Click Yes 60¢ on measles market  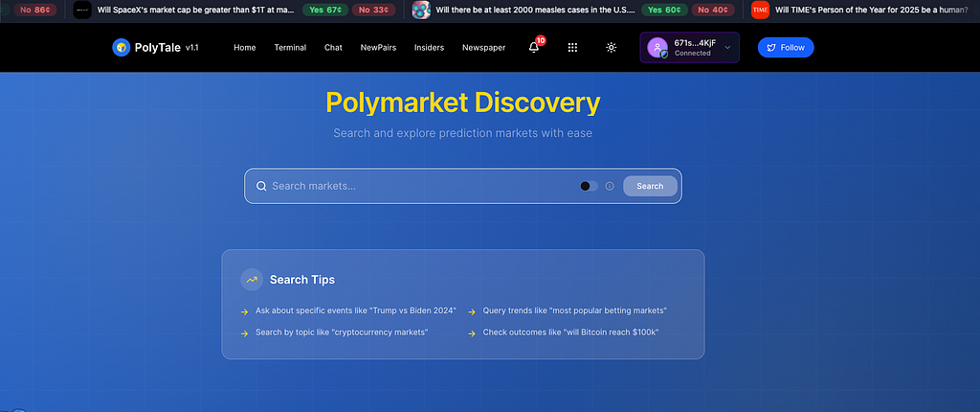[x=664, y=10]
